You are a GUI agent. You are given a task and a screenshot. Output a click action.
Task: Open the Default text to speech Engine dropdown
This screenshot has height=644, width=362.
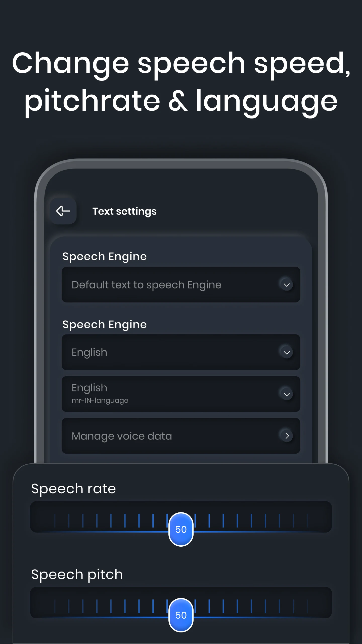(x=161, y=285)
